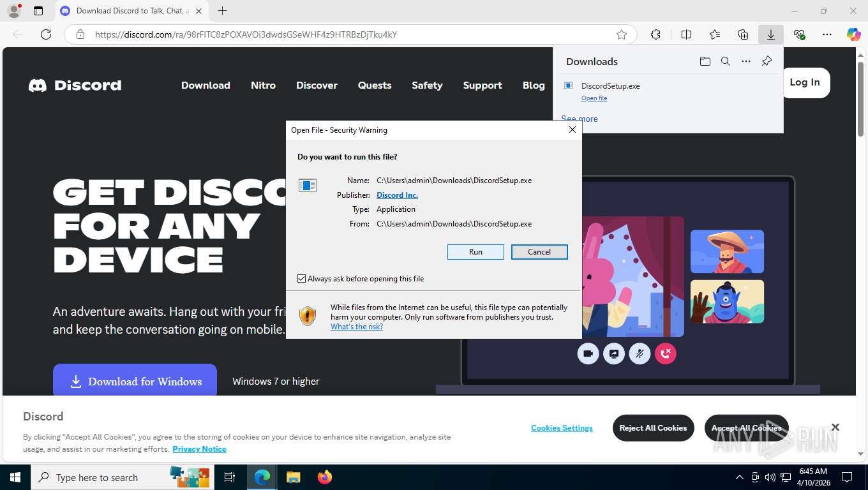Click the Run button in security warning
This screenshot has width=868, height=490.
(475, 252)
